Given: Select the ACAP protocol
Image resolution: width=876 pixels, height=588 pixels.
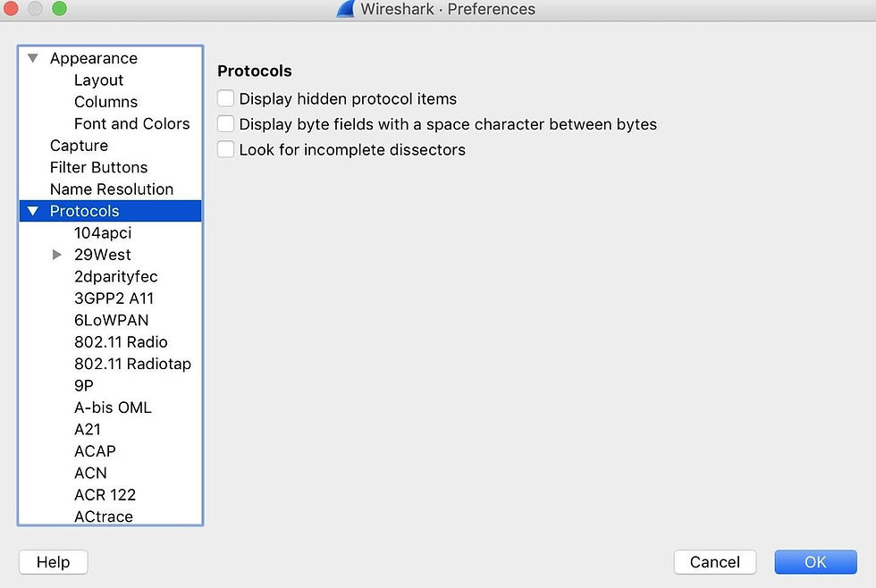Looking at the screenshot, I should [x=95, y=450].
